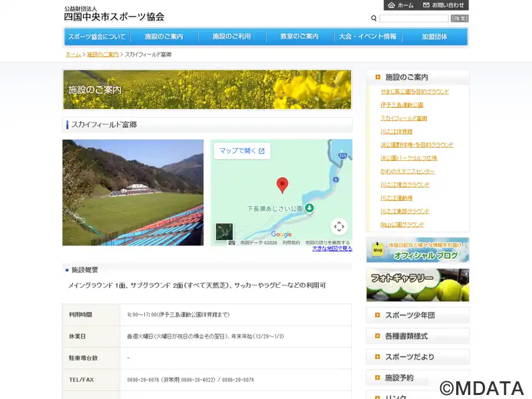This screenshot has width=532, height=399.
Task: Click the route 319 shield on map
Action: [x=342, y=156]
